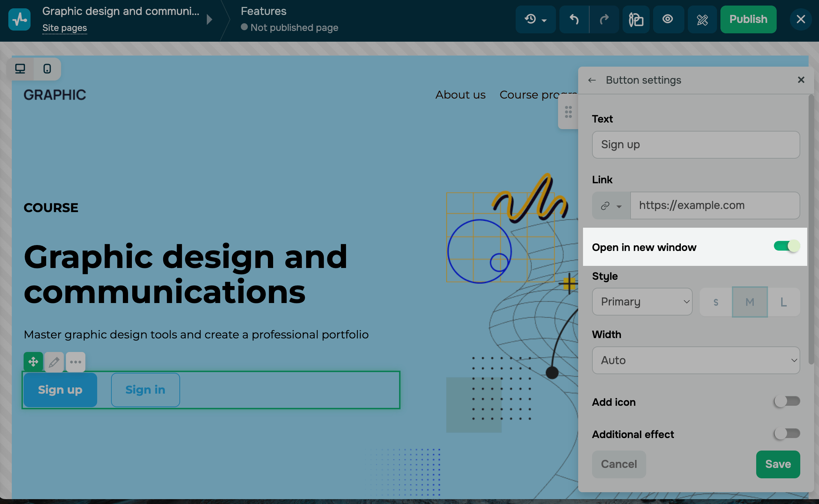Open the Site pages link

65,28
